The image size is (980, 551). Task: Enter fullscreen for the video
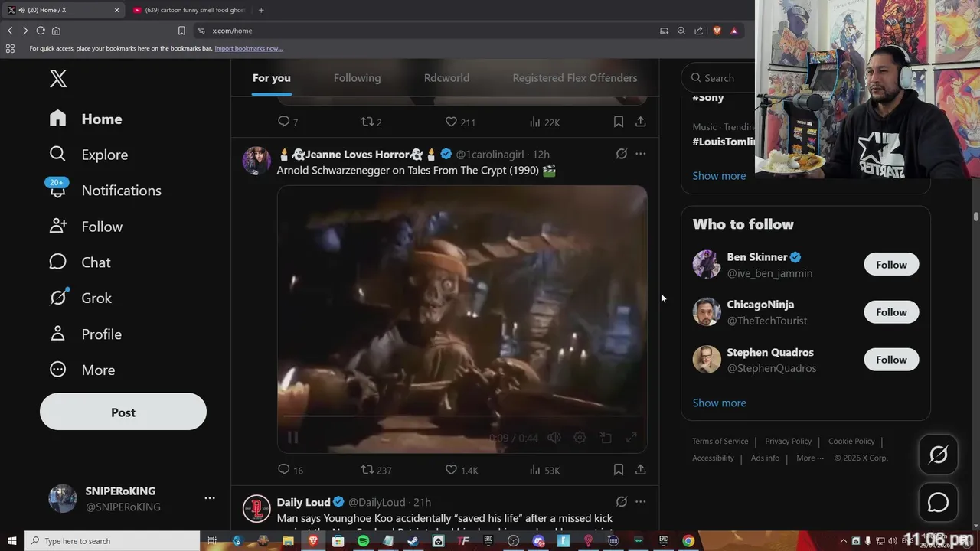[632, 438]
